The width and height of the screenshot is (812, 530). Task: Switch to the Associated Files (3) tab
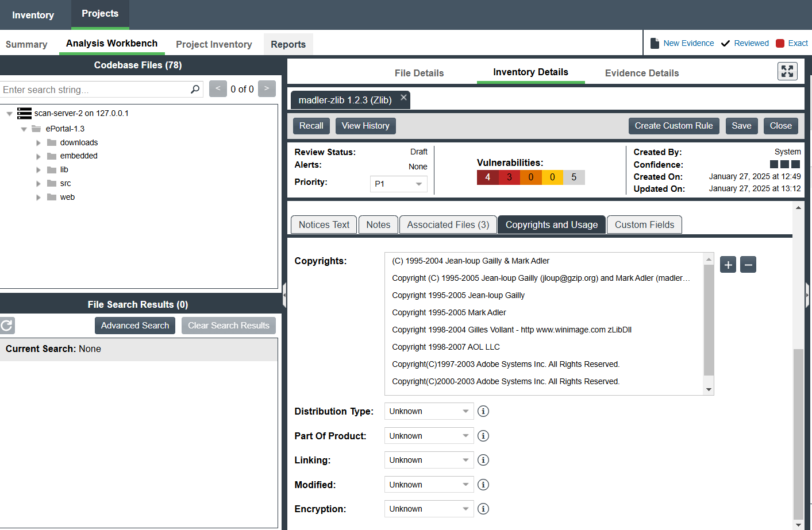pos(448,225)
